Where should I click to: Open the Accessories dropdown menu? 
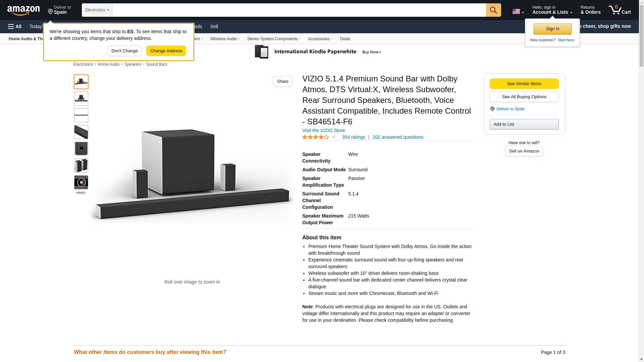[x=320, y=39]
